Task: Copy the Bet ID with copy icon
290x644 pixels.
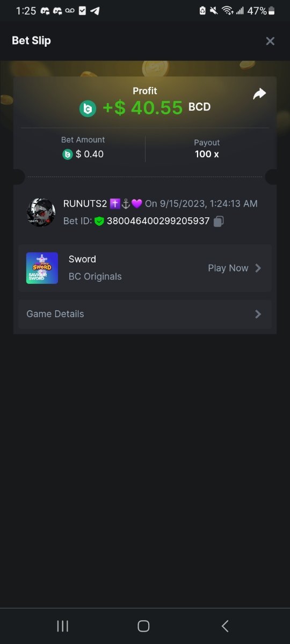Action: (219, 221)
